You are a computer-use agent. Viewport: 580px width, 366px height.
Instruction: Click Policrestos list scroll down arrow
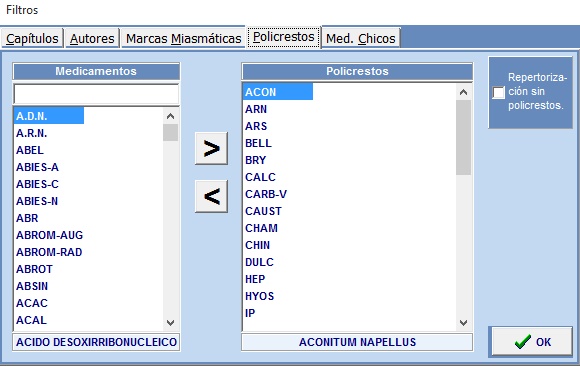pyautogui.click(x=463, y=323)
